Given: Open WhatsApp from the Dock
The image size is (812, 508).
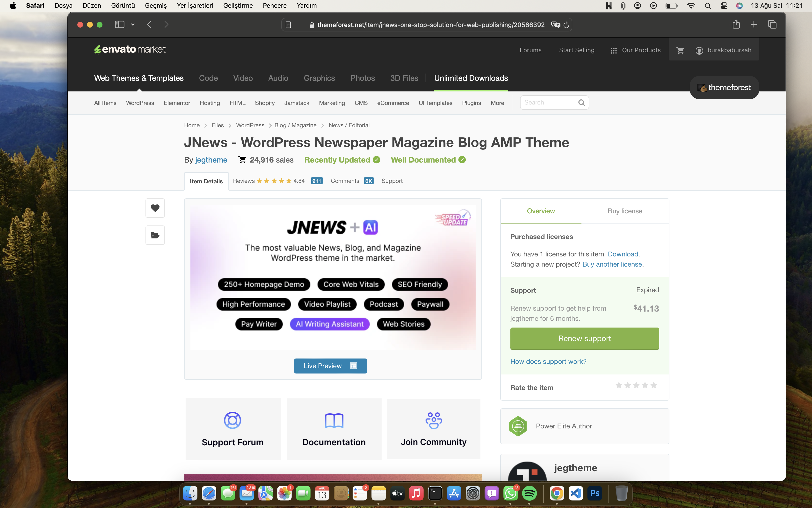Looking at the screenshot, I should tap(510, 493).
